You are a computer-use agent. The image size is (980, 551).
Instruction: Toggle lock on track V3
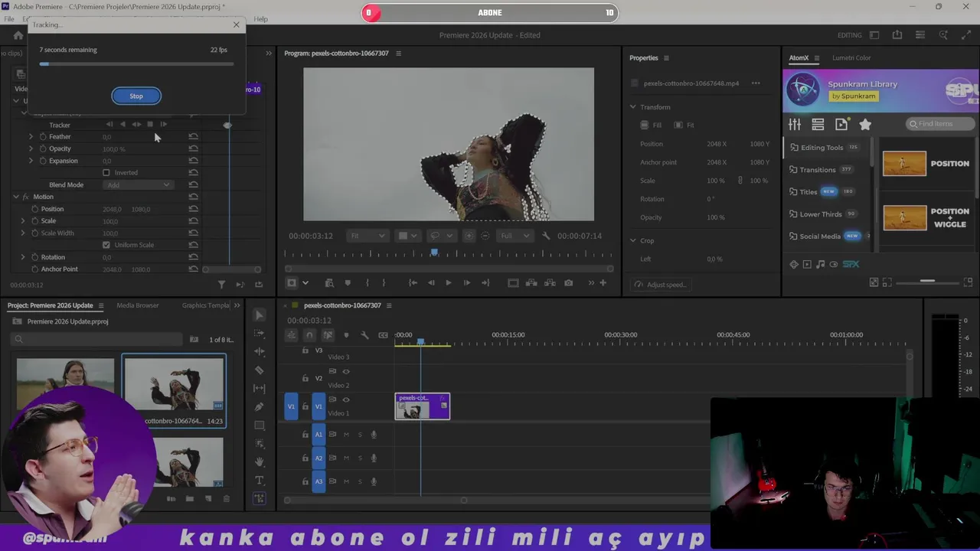[305, 350]
